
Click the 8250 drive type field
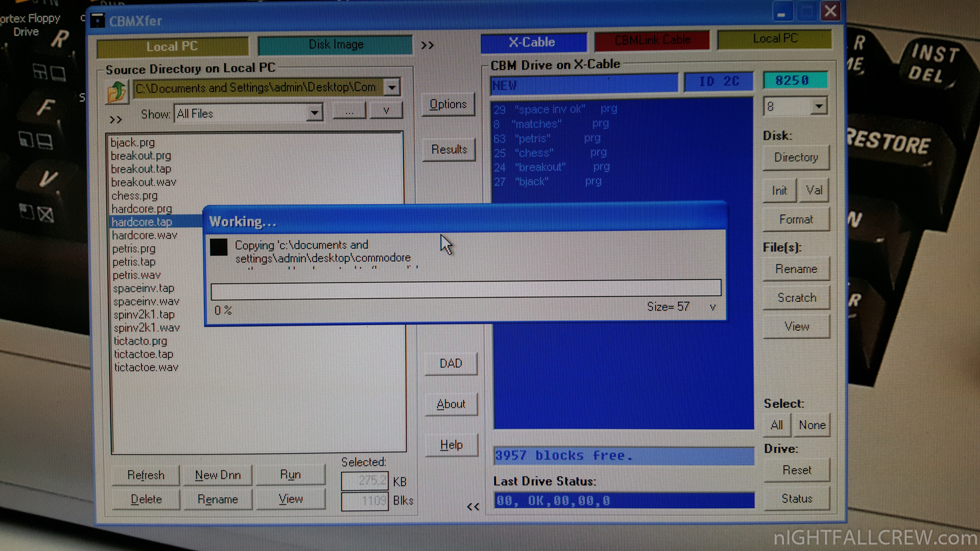(x=795, y=80)
